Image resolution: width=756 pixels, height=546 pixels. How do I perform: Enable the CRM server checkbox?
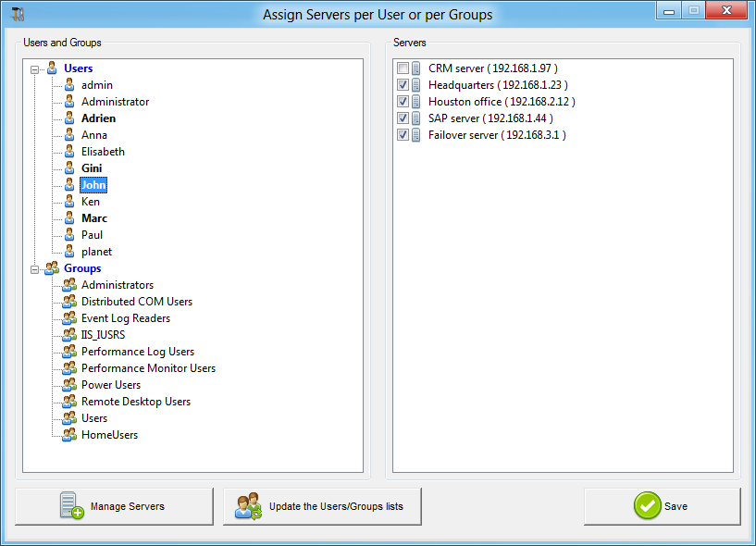pos(403,68)
